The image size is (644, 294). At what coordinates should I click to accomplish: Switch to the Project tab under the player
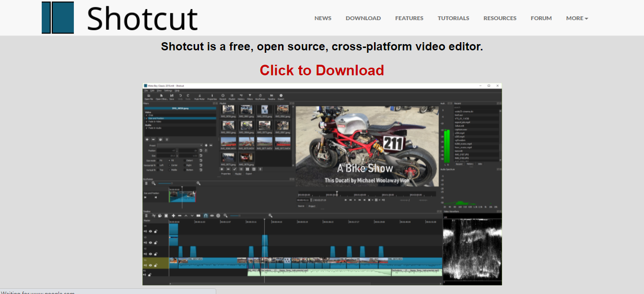tap(312, 206)
